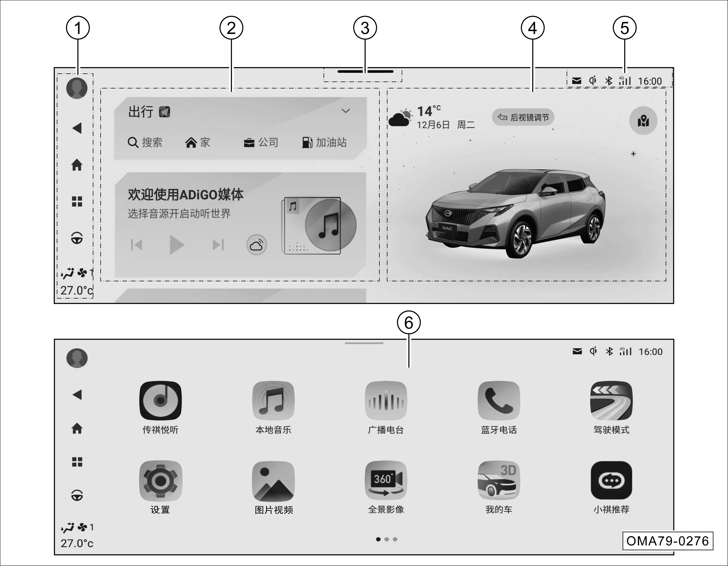728x566 pixels.
Task: Tap home icon in upper screen sidebar
Action: pos(77,165)
